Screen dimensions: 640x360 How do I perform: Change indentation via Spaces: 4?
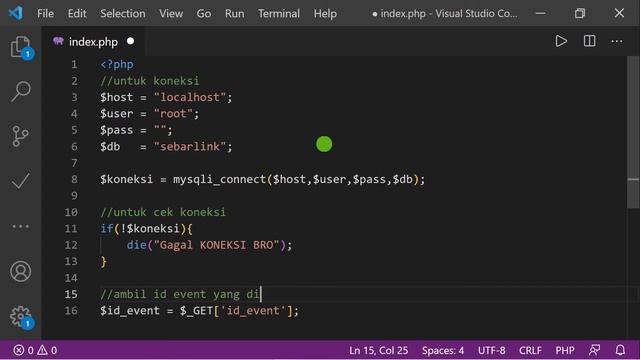[x=443, y=350]
